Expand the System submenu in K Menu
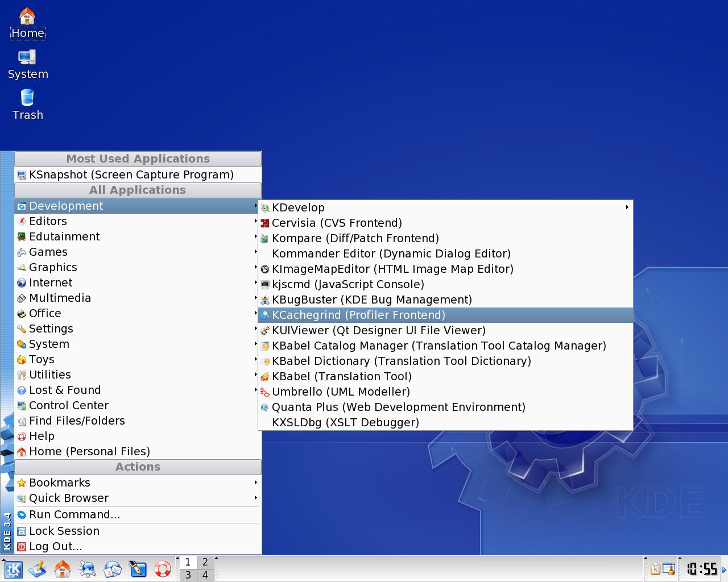 click(x=138, y=344)
